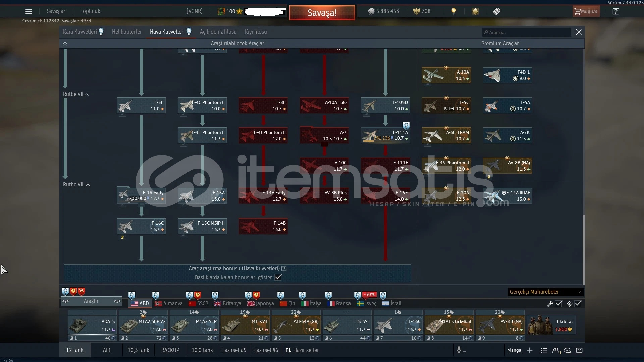Select the premium F-14A IRIAF card
644x362 pixels.
click(x=507, y=196)
